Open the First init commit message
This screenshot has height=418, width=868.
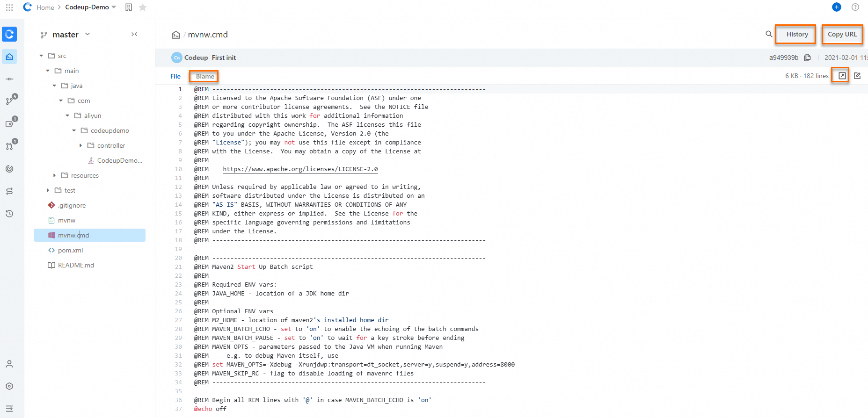coord(224,58)
